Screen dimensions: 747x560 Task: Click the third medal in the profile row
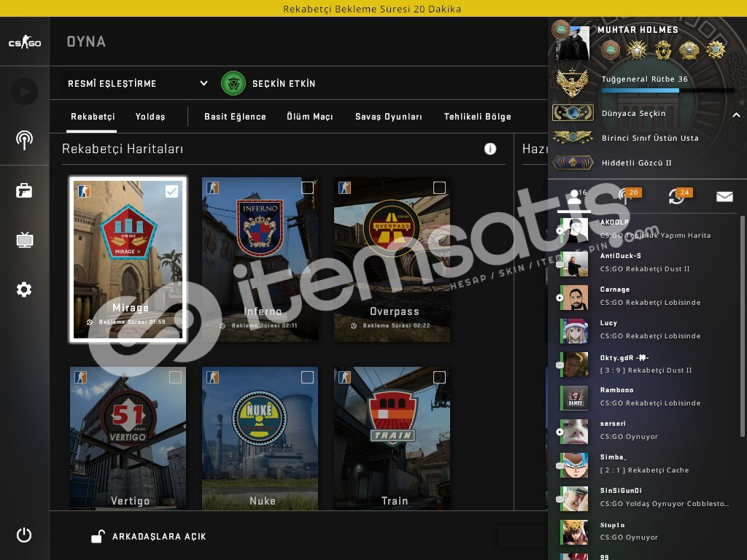662,50
